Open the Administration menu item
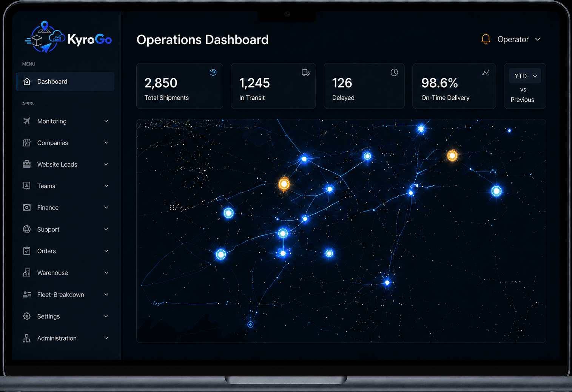The image size is (572, 392). pos(66,338)
